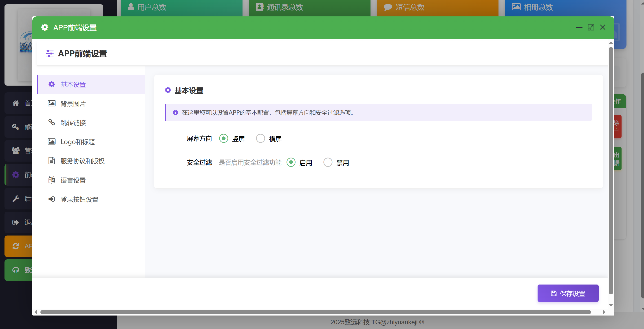The height and width of the screenshot is (329, 644).
Task: Click the home icon in the left navigation
Action: (x=15, y=103)
